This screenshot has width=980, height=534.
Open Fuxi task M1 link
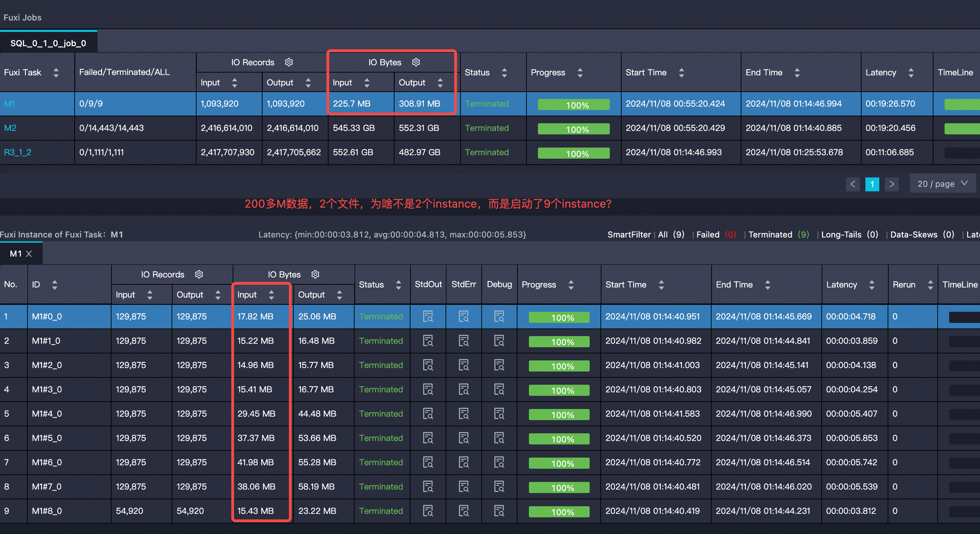click(x=9, y=103)
